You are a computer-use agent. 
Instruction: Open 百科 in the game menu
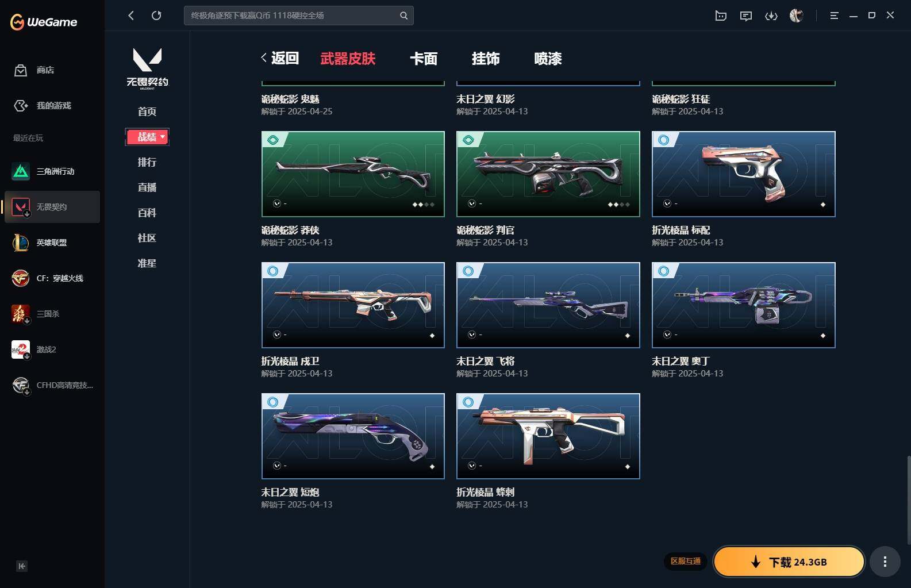(x=147, y=213)
